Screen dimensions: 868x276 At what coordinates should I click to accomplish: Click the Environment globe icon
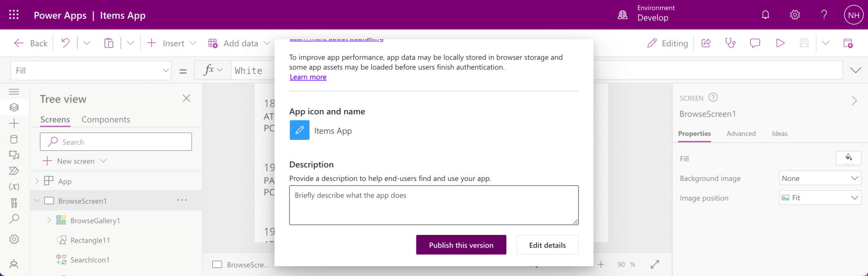point(623,15)
